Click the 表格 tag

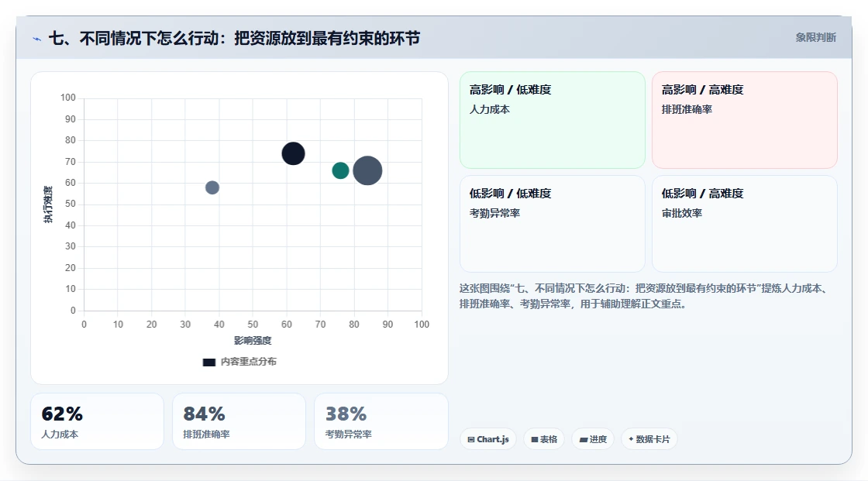(x=544, y=439)
